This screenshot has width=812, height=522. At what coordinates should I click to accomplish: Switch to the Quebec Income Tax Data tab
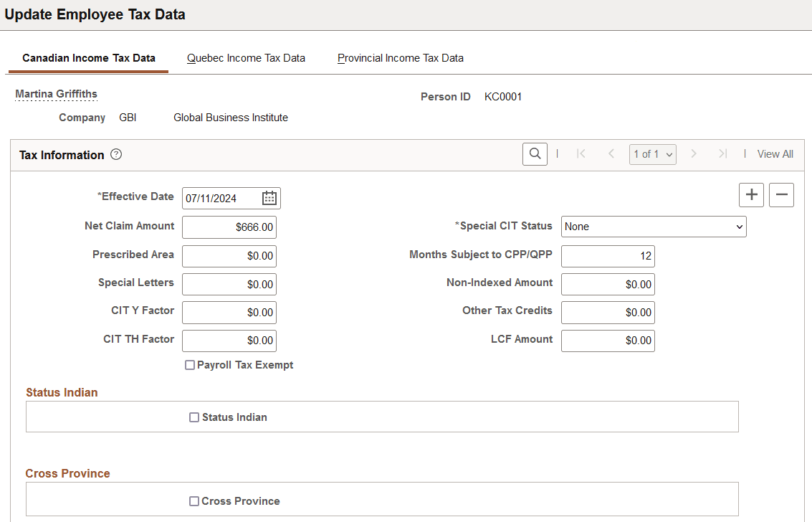point(246,58)
